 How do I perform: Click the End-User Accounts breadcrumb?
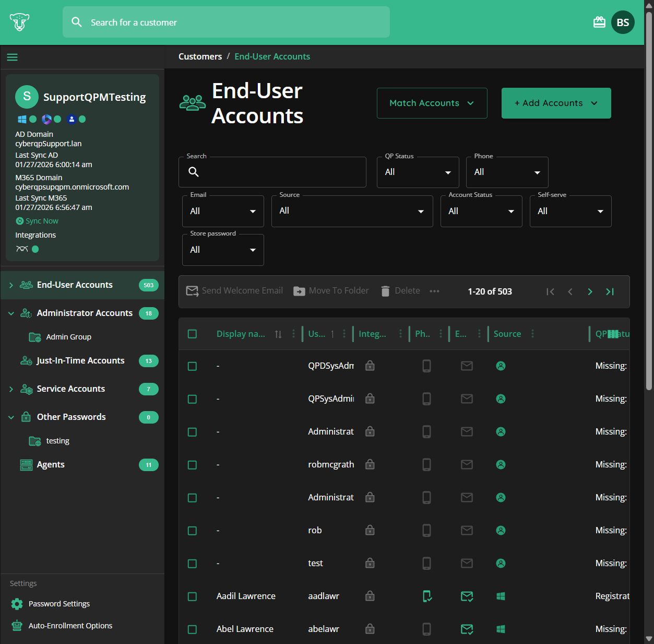272,56
